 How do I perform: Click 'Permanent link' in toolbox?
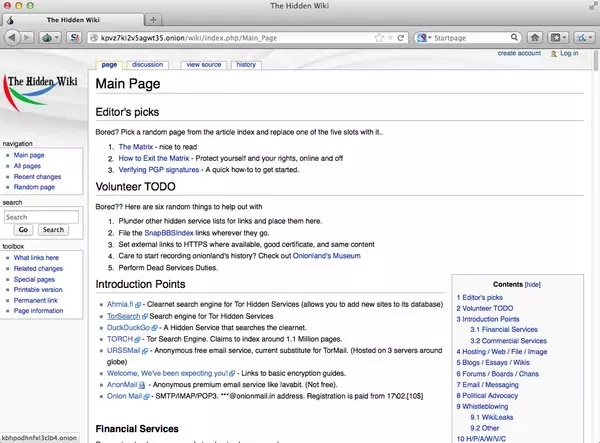(x=36, y=300)
